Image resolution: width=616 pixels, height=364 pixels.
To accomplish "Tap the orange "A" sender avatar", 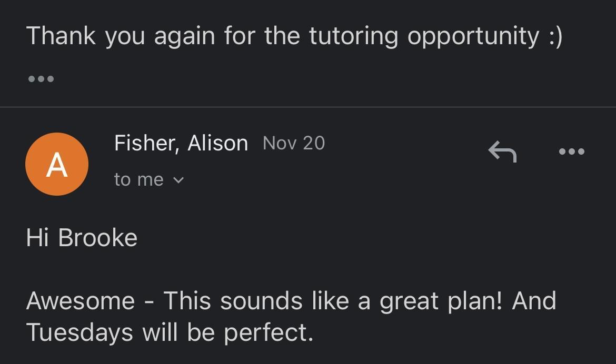I will [57, 164].
